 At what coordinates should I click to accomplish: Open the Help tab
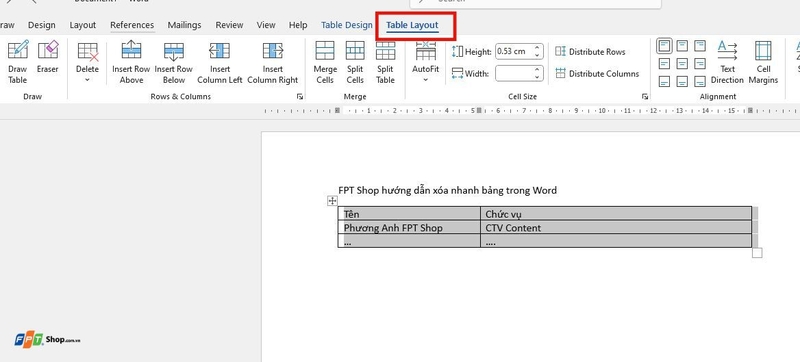click(298, 25)
